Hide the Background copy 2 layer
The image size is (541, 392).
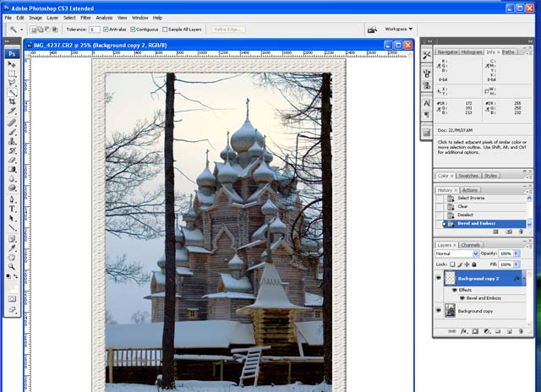tap(439, 278)
